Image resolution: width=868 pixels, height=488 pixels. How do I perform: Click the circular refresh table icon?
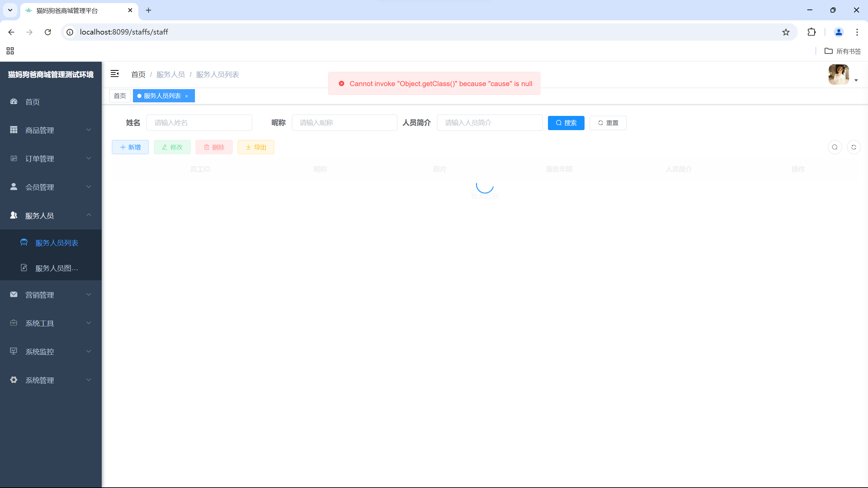[x=854, y=147]
